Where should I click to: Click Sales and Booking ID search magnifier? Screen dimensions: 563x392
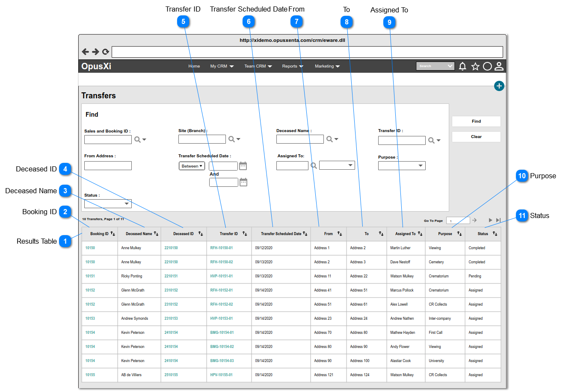tap(137, 139)
